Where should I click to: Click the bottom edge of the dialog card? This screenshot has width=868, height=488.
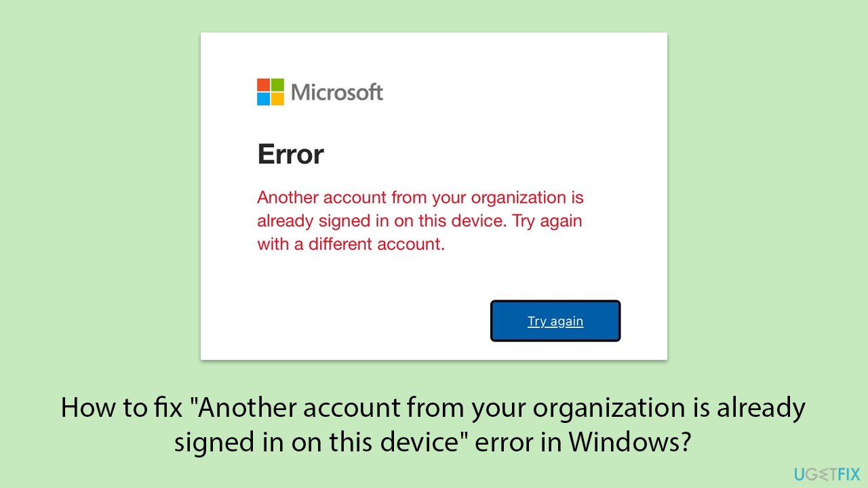click(434, 358)
